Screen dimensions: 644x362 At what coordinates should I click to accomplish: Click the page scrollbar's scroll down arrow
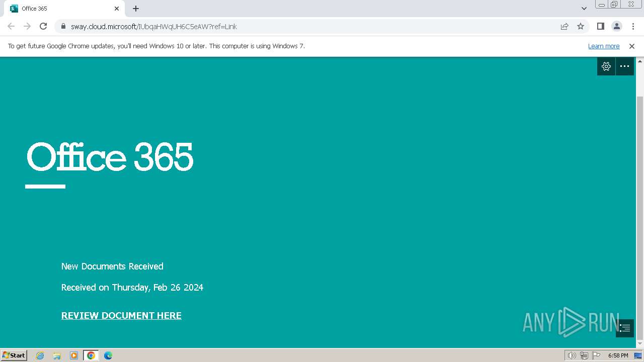coord(640,344)
